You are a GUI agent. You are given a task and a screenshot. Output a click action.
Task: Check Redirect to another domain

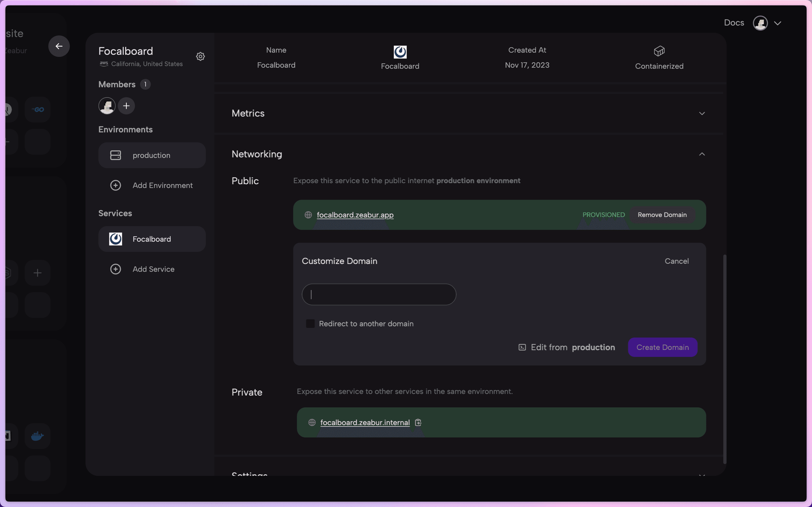click(x=310, y=324)
